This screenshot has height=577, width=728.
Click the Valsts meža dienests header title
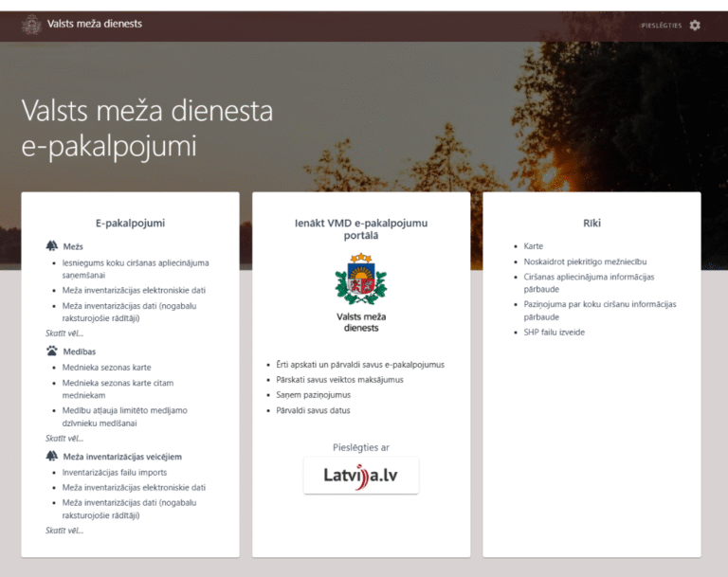(x=95, y=24)
